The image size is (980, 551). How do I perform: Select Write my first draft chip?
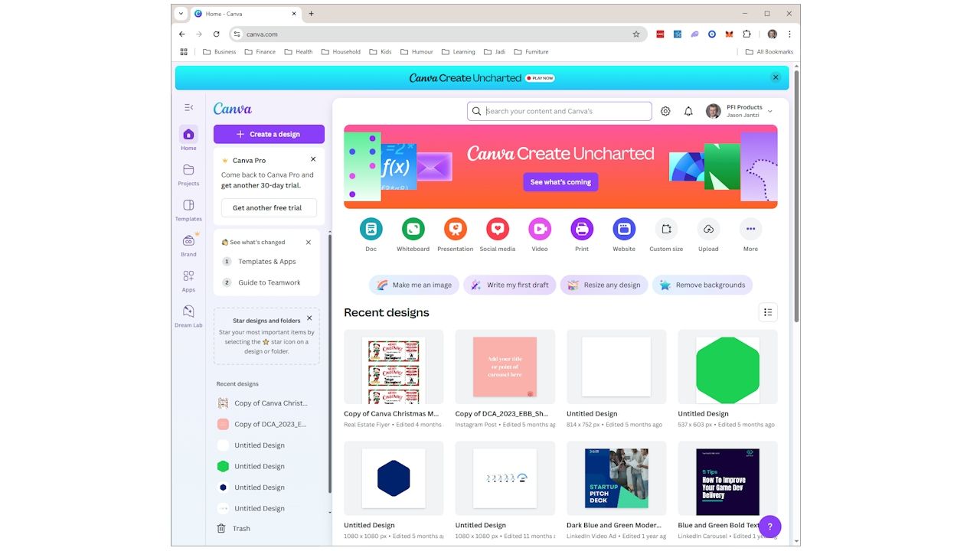coord(510,285)
